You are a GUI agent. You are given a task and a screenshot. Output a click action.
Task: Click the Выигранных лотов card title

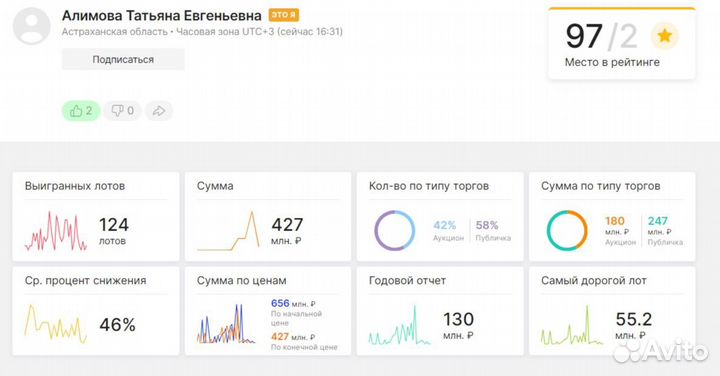(75, 186)
